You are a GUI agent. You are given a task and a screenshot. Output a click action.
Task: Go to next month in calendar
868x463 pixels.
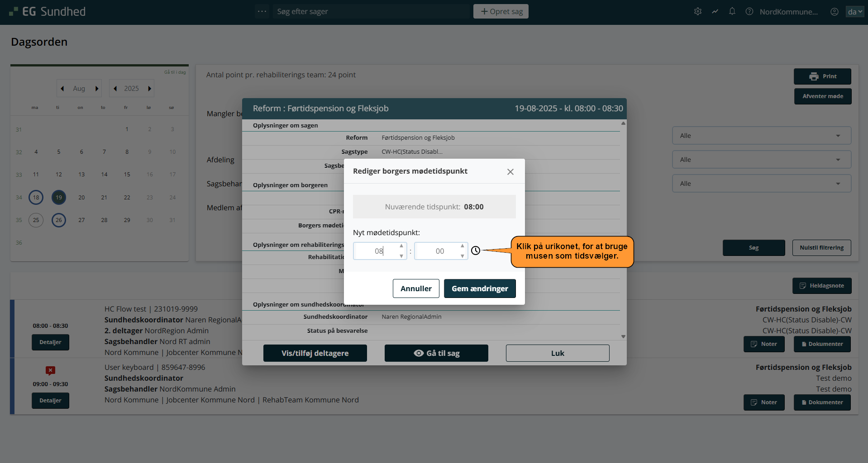pos(97,89)
